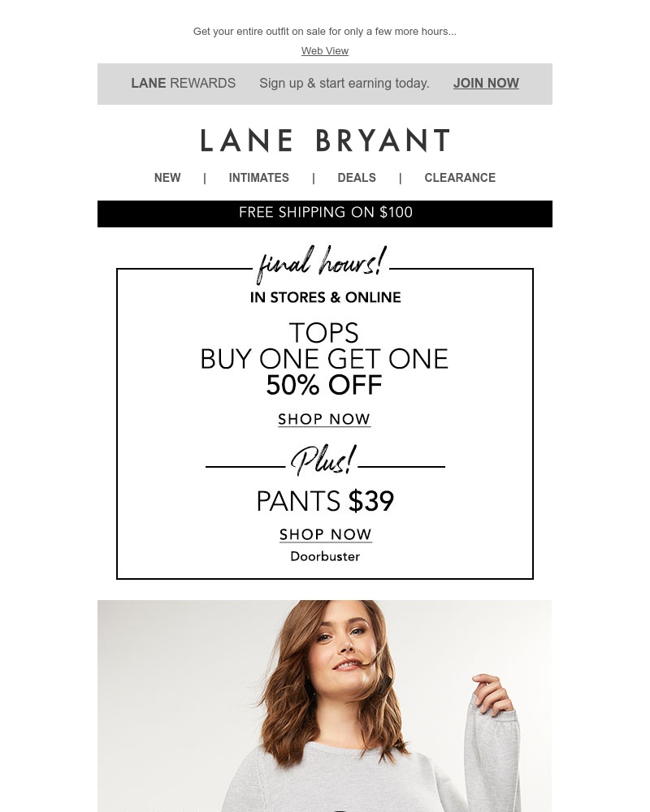Click the 'final hours!' script heading
The width and height of the screenshot is (650, 812).
click(x=322, y=264)
